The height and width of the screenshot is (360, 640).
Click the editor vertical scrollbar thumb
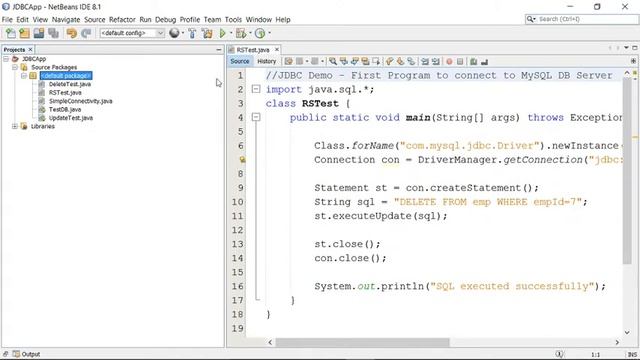627,171
